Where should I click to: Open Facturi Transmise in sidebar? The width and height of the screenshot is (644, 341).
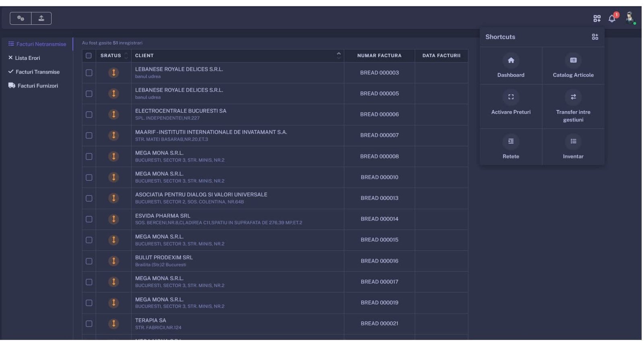click(37, 72)
